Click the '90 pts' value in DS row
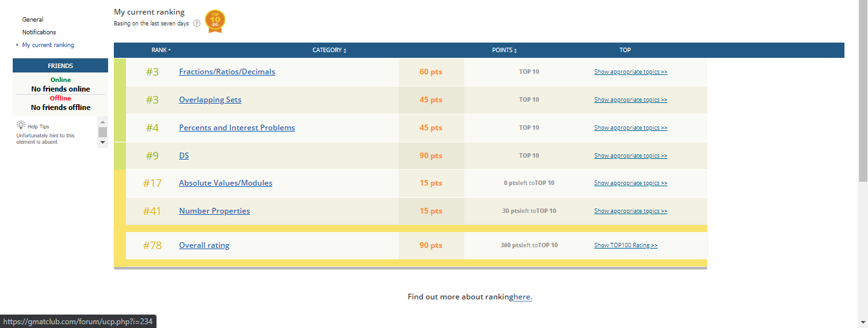868x328 pixels. pos(431,156)
